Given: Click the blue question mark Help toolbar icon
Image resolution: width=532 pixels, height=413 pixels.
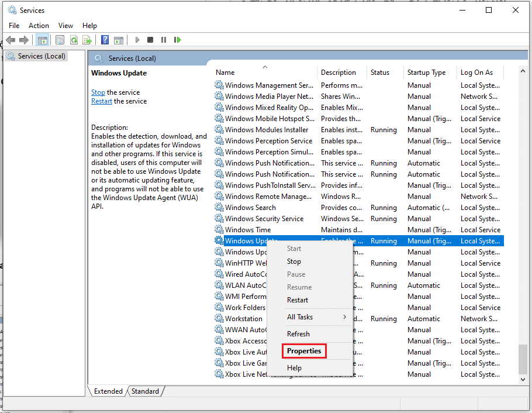Looking at the screenshot, I should point(105,40).
